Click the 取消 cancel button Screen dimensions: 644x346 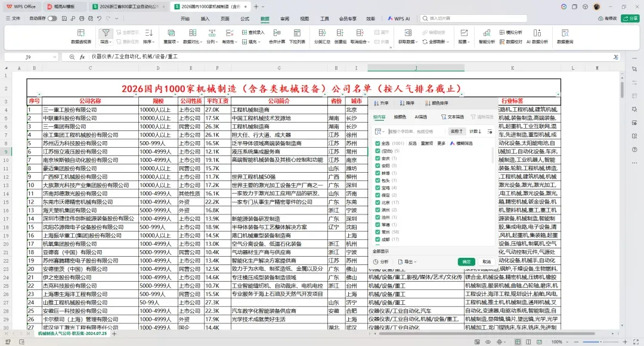[487, 261]
